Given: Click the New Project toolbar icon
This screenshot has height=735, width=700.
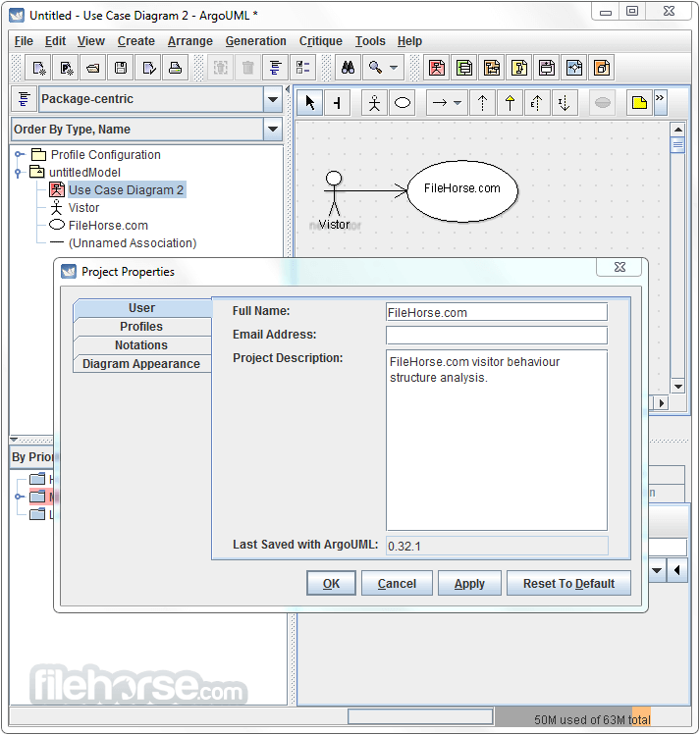Looking at the screenshot, I should [38, 68].
